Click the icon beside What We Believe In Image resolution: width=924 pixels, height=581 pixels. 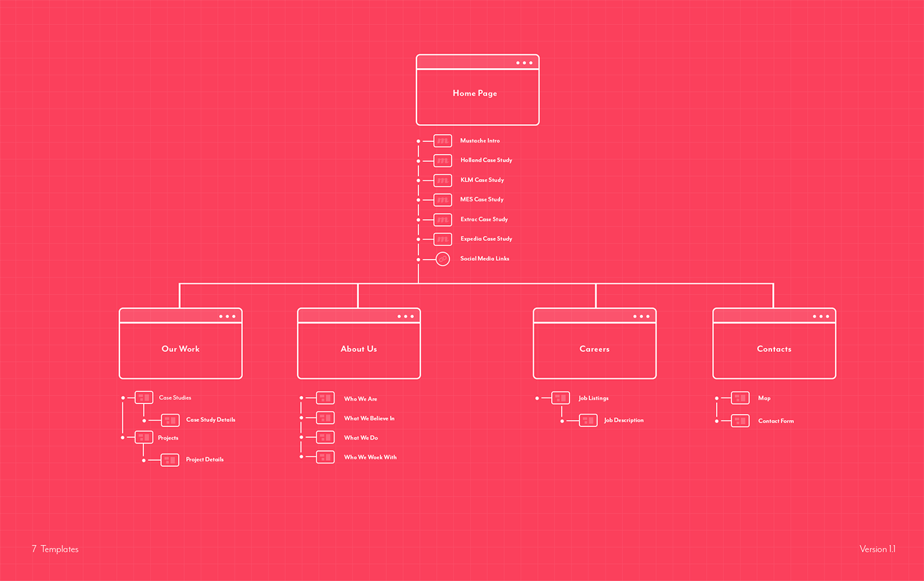(x=325, y=418)
